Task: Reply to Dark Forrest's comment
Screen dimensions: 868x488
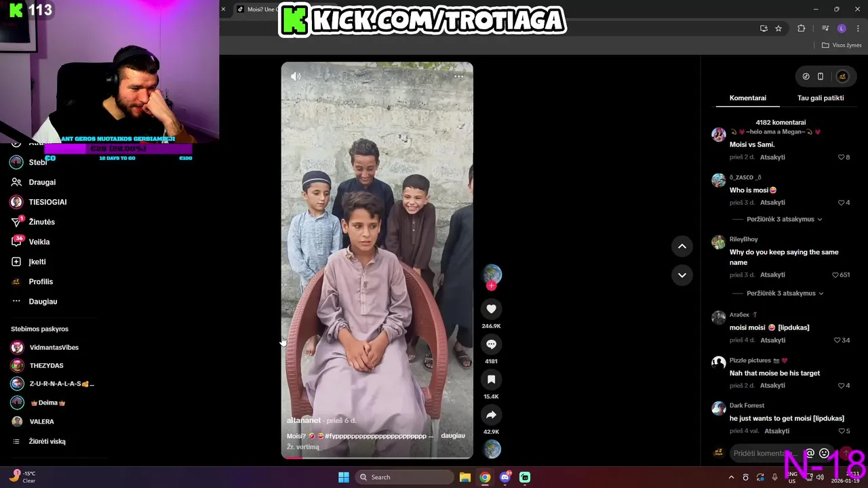Action: (776, 431)
